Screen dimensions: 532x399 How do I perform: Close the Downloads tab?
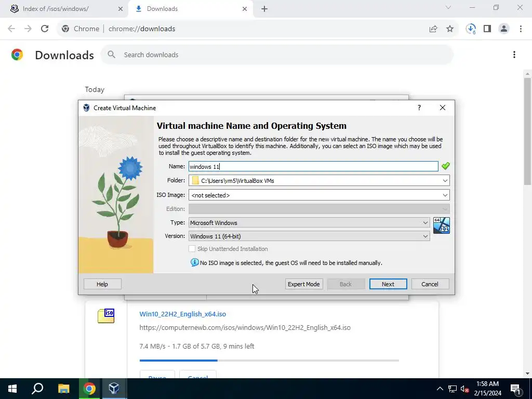point(245,9)
